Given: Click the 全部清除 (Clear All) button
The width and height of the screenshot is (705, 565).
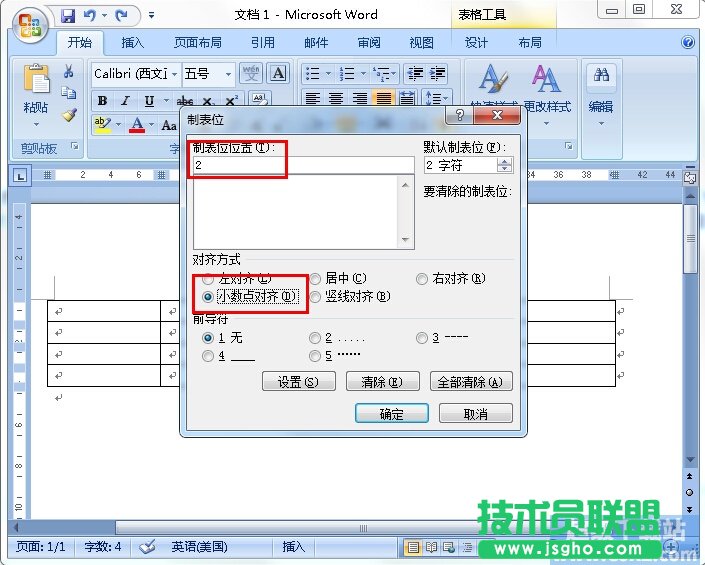Looking at the screenshot, I should (x=470, y=382).
